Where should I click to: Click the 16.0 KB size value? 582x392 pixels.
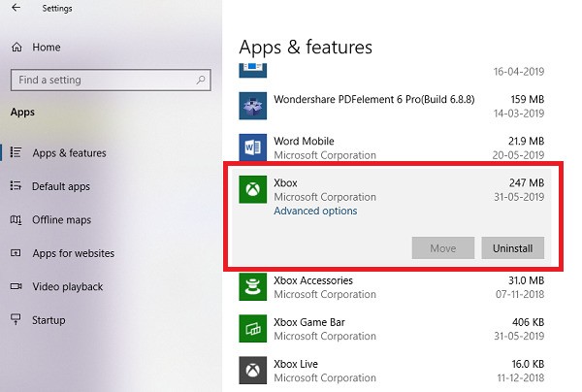[x=528, y=364]
